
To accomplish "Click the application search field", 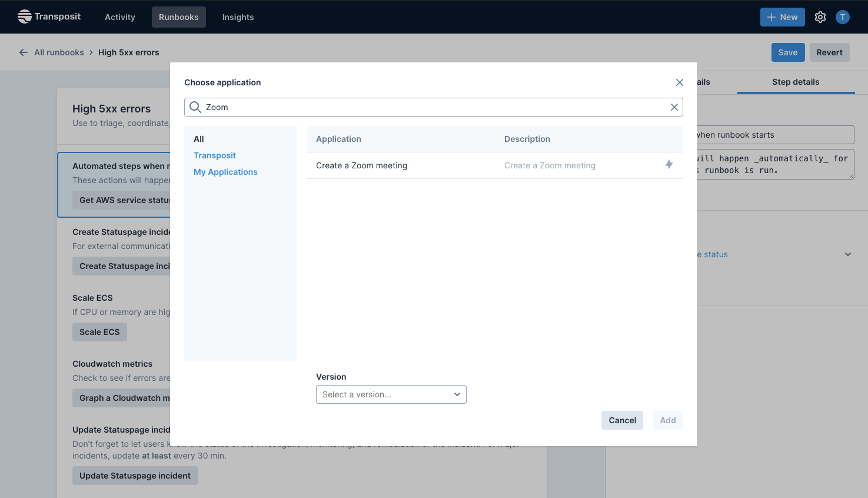I will tap(434, 107).
